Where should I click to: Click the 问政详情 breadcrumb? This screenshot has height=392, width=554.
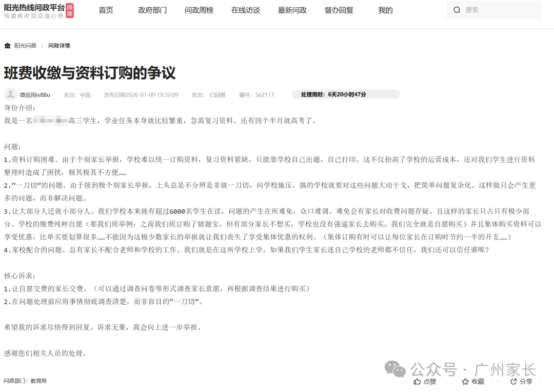tap(59, 46)
